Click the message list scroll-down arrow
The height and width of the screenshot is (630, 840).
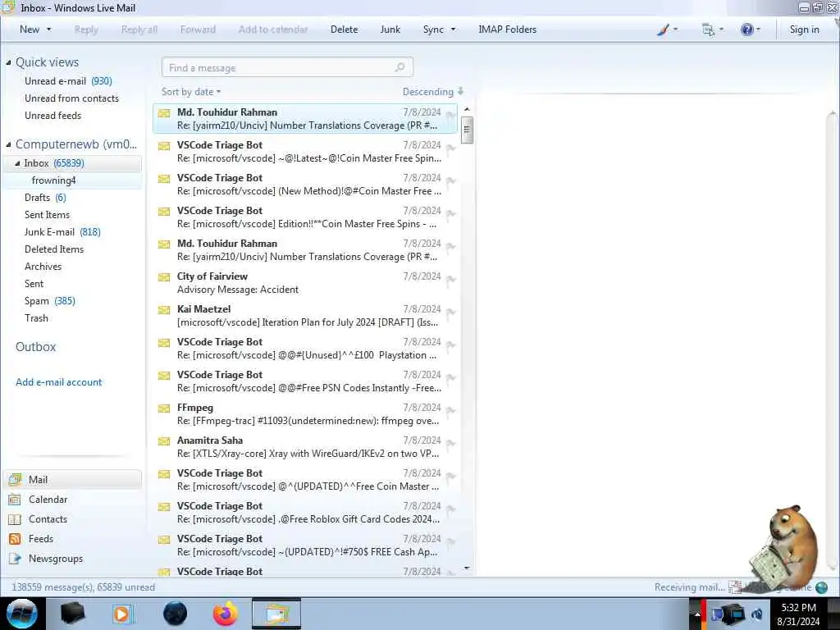[467, 568]
